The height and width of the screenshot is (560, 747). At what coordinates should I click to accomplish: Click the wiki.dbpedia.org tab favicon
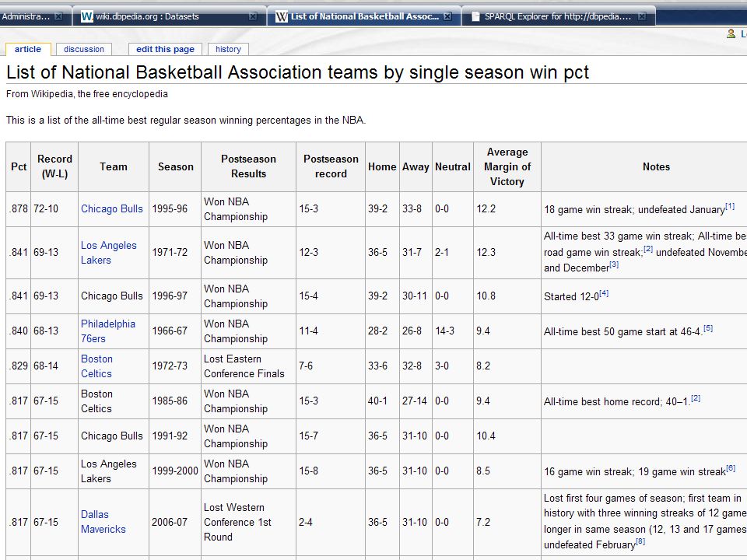[86, 16]
